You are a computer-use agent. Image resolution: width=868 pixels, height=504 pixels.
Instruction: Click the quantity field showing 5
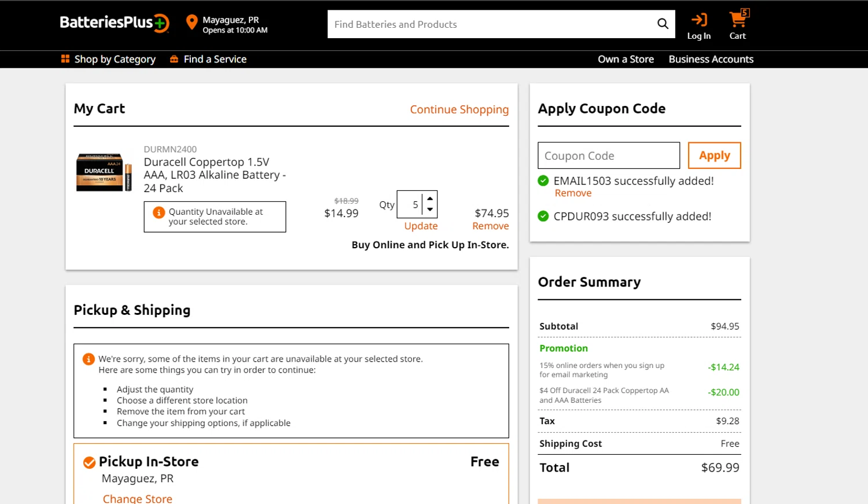pyautogui.click(x=410, y=204)
